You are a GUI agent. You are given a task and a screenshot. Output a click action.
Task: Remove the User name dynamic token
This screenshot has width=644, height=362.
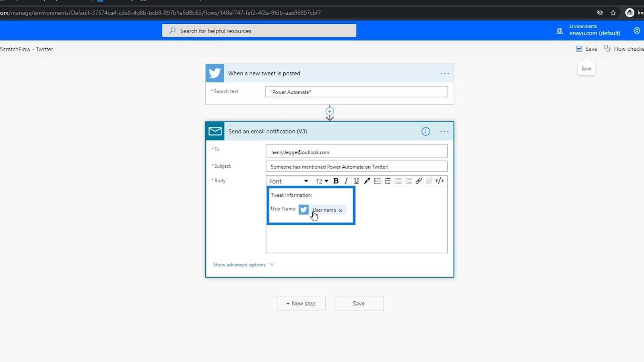[x=341, y=210]
